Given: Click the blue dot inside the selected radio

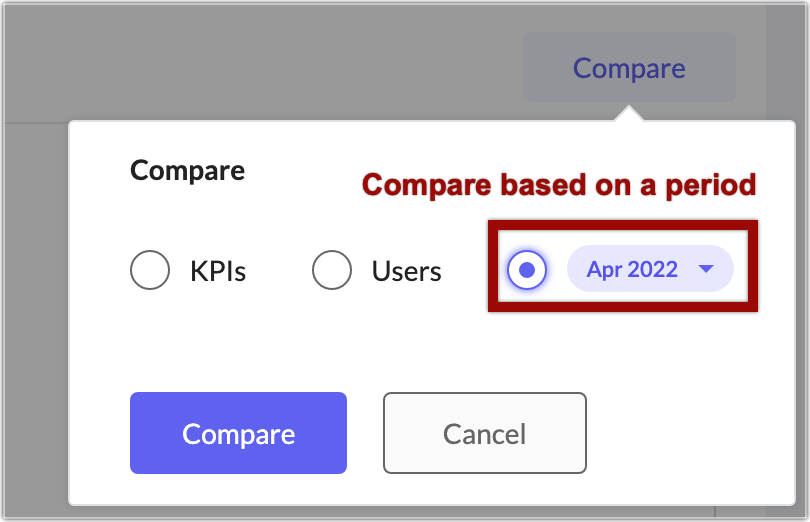Looking at the screenshot, I should (x=527, y=270).
